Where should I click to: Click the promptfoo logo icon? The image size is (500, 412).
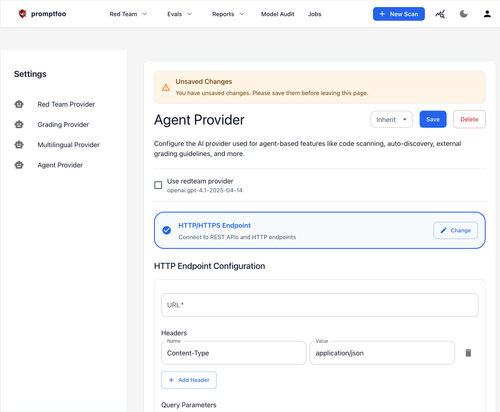[x=22, y=14]
